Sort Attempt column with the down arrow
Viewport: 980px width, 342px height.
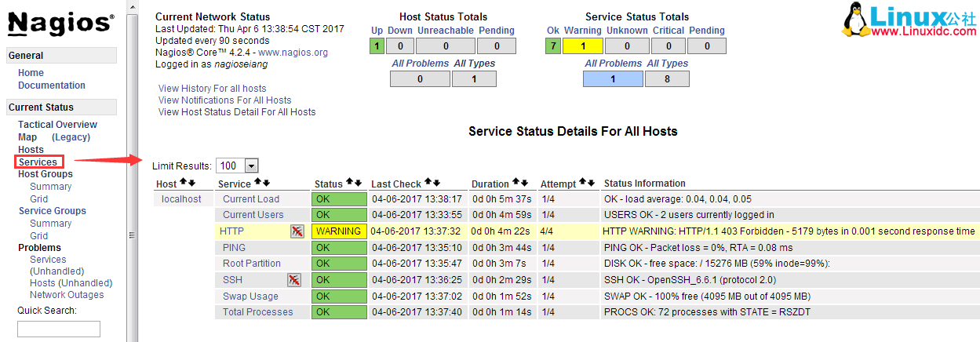pos(591,184)
